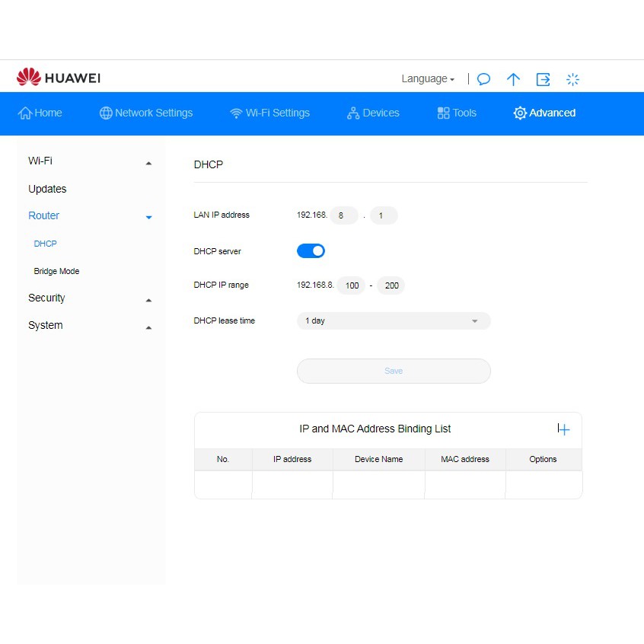Expand the Security sidebar section

(148, 299)
